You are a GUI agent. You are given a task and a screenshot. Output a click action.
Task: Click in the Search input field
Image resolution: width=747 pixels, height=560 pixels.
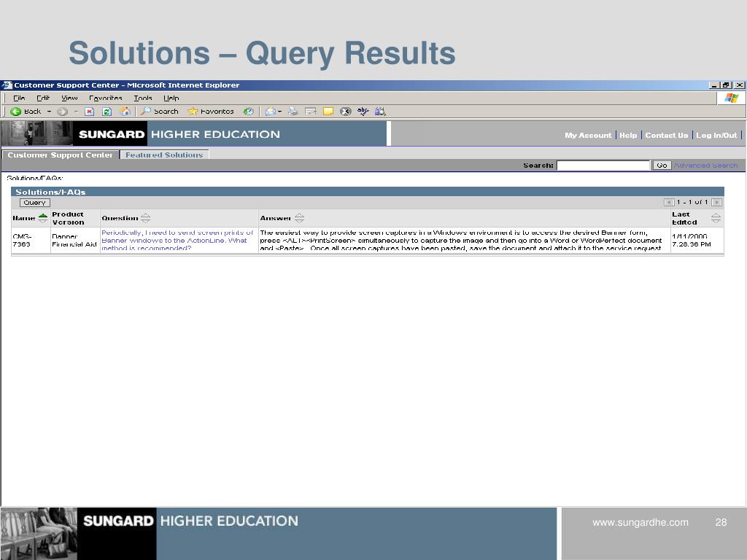pos(603,166)
